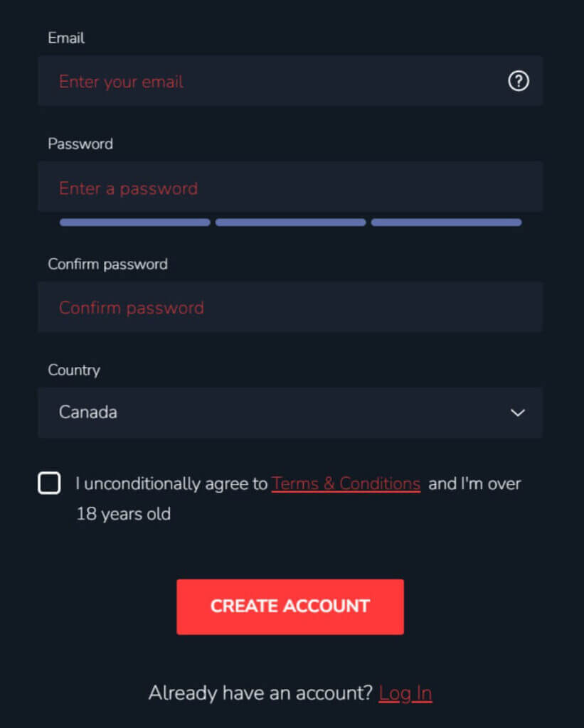Screen dimensions: 584x728
Task: Click middle password strength bar segment
Action: (290, 223)
